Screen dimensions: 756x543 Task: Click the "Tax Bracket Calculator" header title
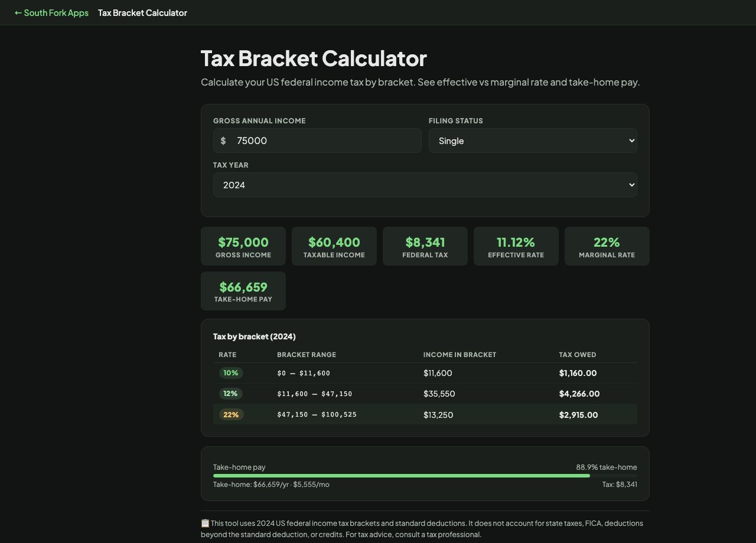[142, 12]
